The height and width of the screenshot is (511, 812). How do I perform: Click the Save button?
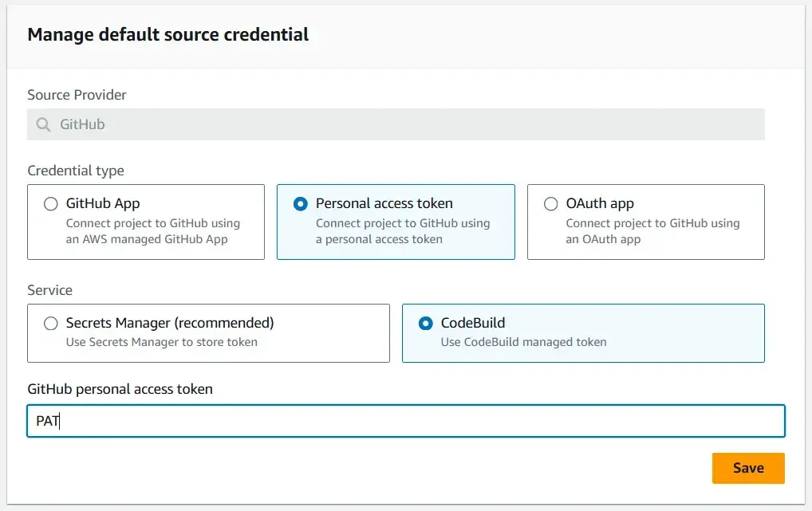[748, 468]
